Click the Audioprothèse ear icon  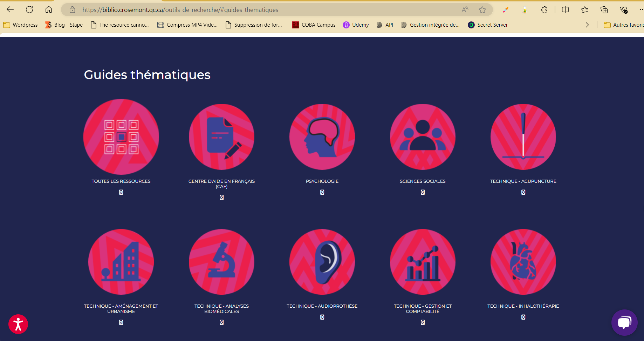(322, 262)
